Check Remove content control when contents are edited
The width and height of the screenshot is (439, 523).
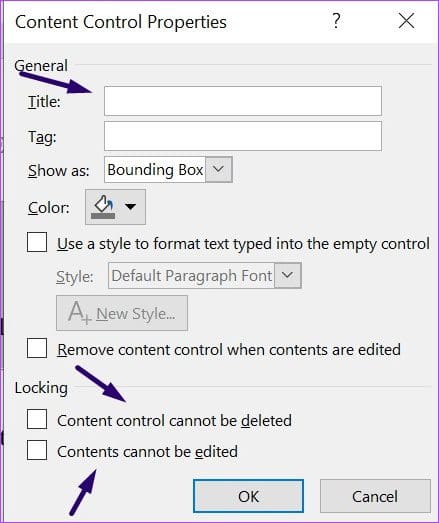point(37,348)
